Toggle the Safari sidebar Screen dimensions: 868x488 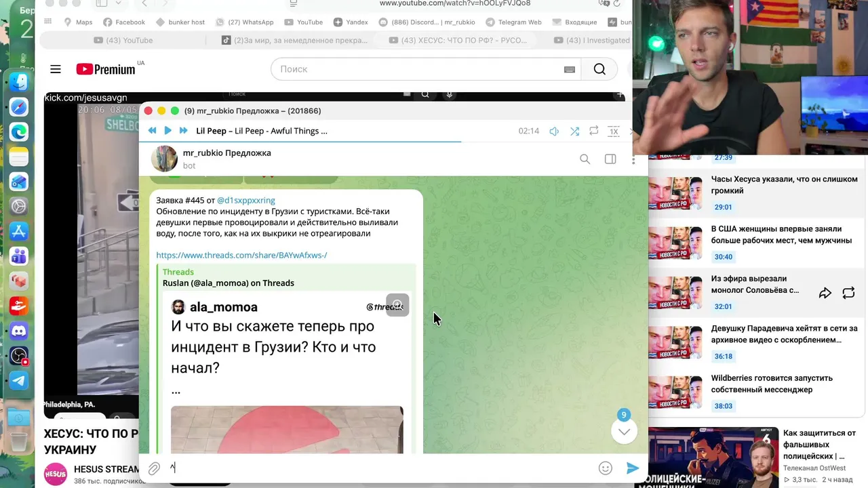pos(102,3)
